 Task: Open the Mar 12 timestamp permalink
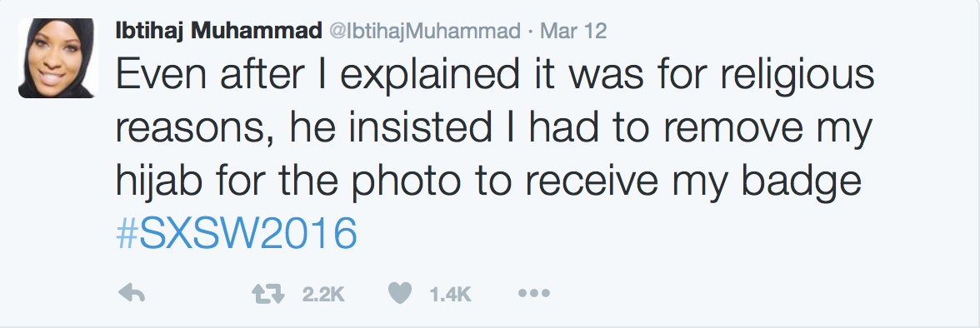coord(573,31)
